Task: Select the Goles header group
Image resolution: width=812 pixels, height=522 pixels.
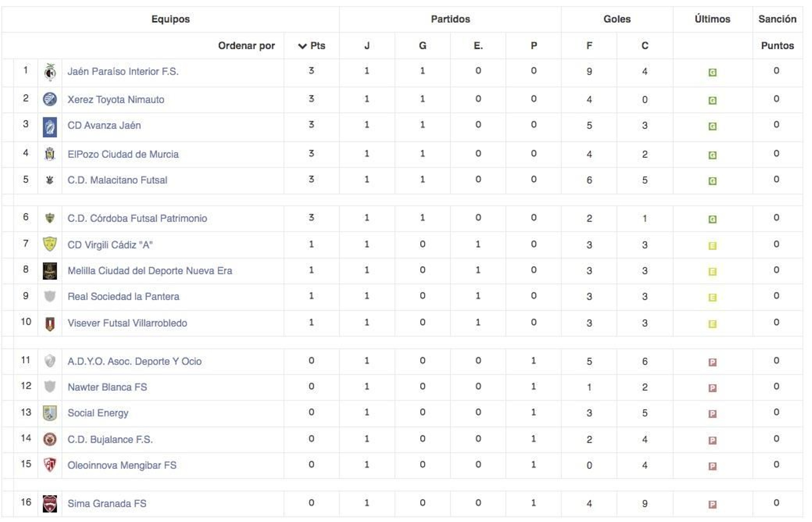Action: pos(617,19)
